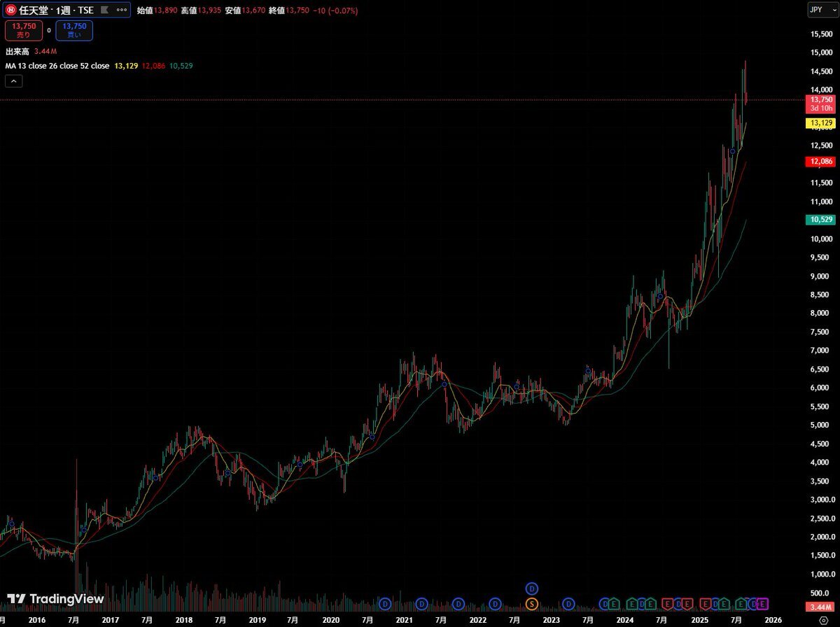Click the 任天堂 · 1週 · TSE symbol title
This screenshot has width=840, height=627.
click(x=57, y=10)
